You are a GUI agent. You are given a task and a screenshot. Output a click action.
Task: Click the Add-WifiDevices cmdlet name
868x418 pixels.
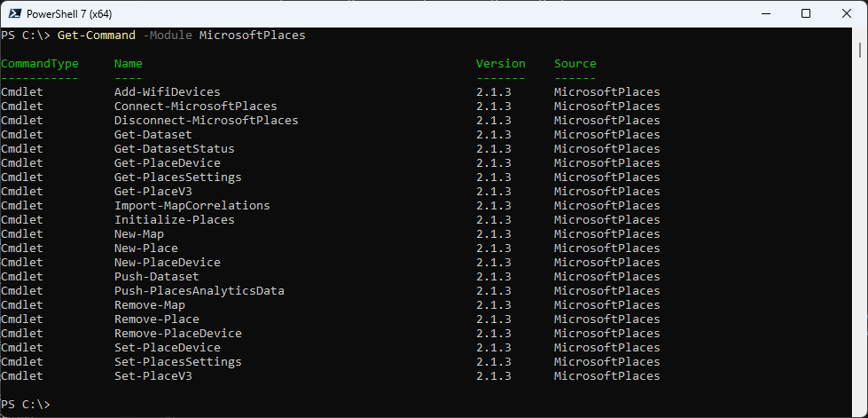[x=167, y=92]
